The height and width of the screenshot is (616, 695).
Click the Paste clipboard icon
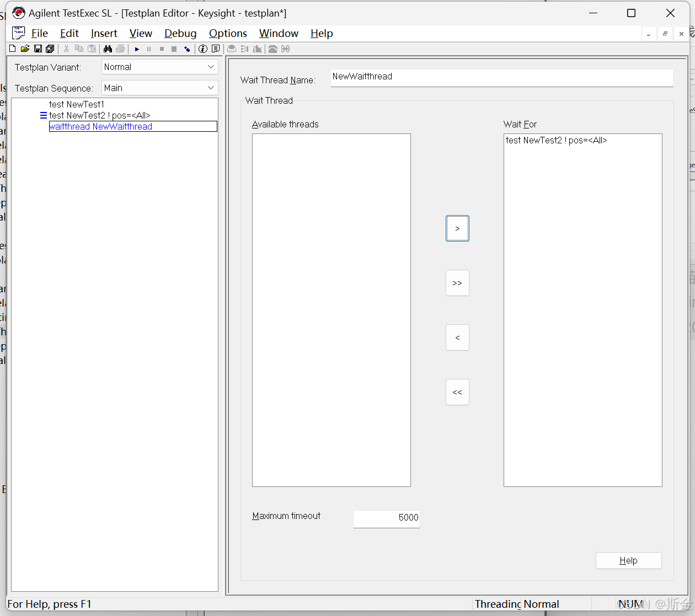tap(92, 49)
